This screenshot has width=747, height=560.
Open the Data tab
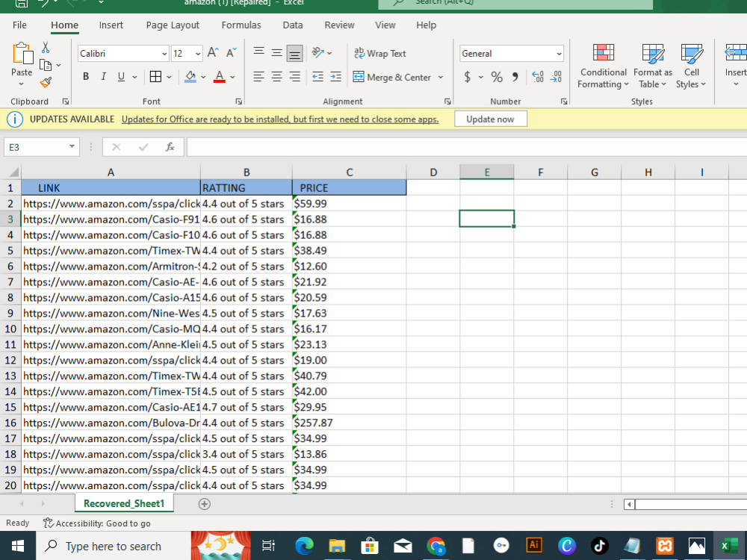click(293, 25)
